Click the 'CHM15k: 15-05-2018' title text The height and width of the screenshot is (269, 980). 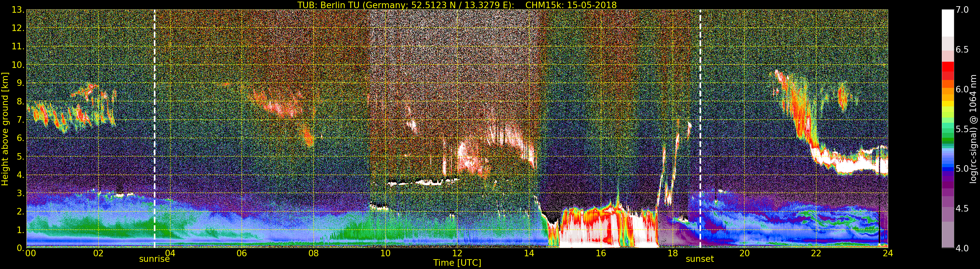570,5
